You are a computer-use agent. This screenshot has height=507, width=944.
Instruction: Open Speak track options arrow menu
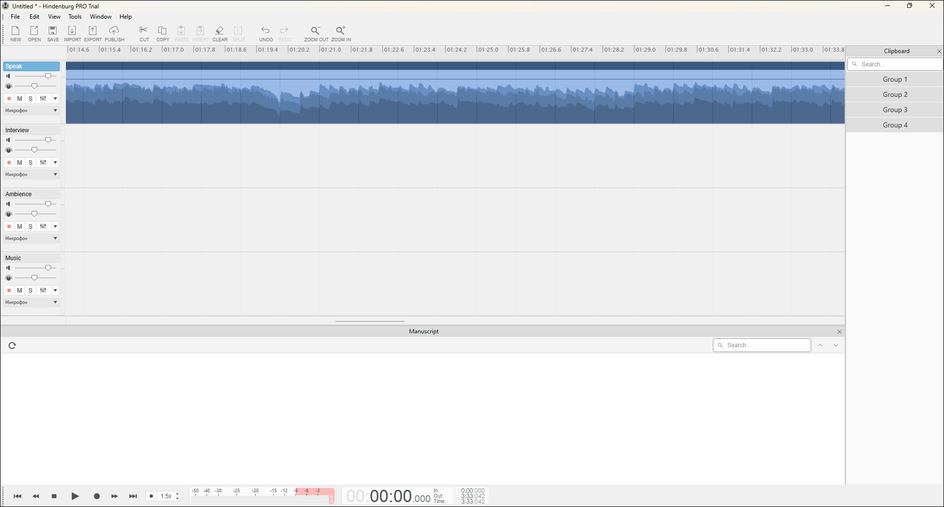click(55, 98)
